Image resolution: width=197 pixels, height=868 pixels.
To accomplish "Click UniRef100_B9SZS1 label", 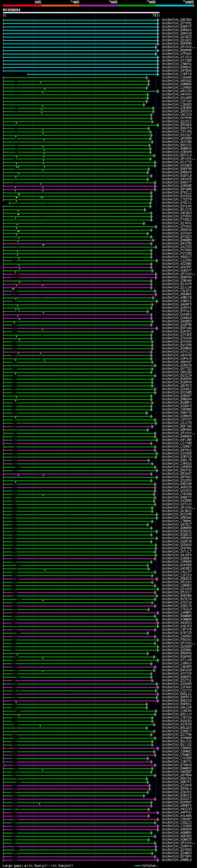I will [x=176, y=145].
